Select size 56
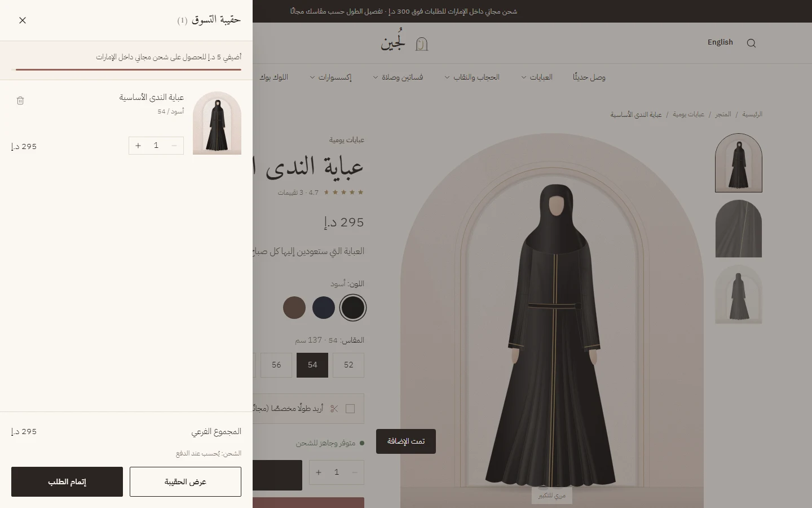The image size is (812, 508). coord(276,365)
